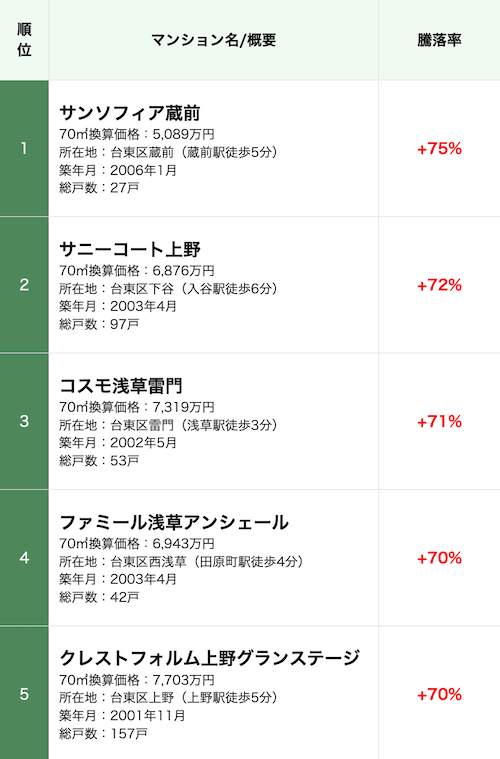Select the rank 5 green cell
The image size is (500, 759).
[x=24, y=693]
